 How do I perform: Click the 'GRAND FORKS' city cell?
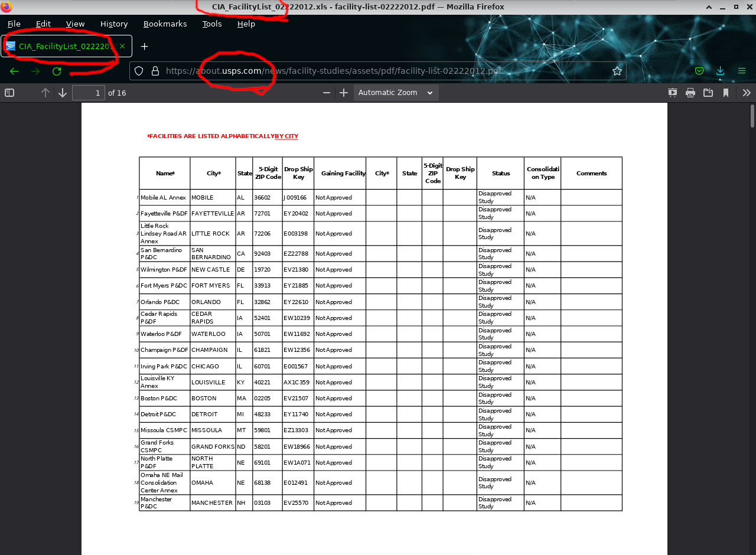click(x=213, y=447)
